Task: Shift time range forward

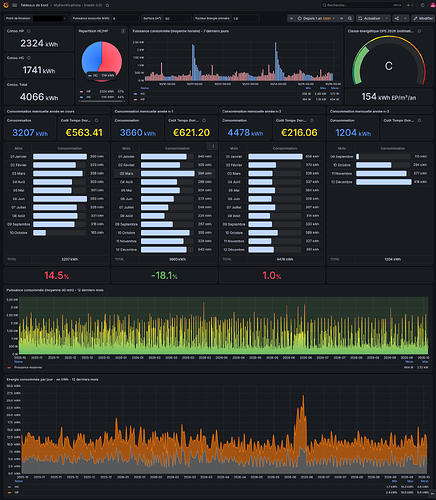Action: coord(341,18)
